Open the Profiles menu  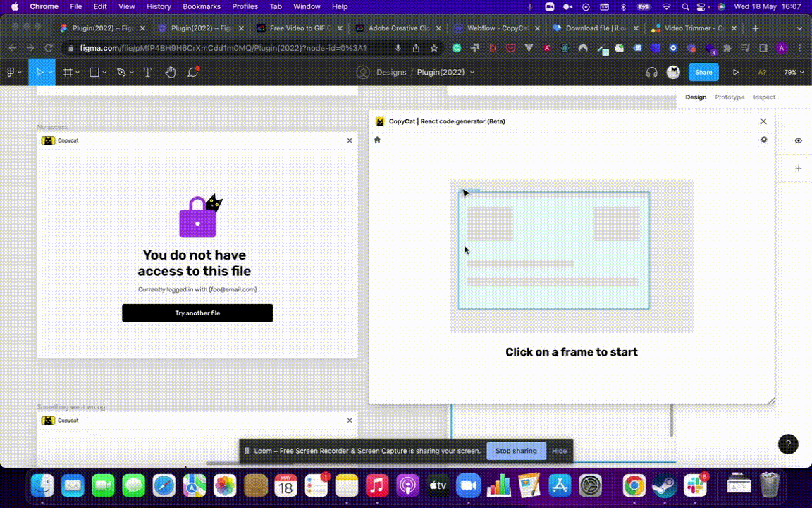[245, 7]
